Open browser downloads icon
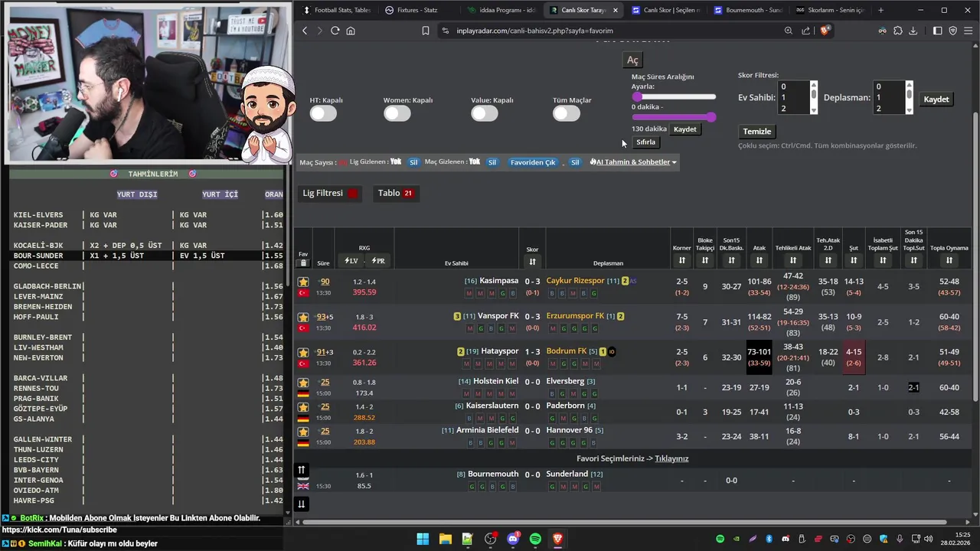 click(x=913, y=31)
